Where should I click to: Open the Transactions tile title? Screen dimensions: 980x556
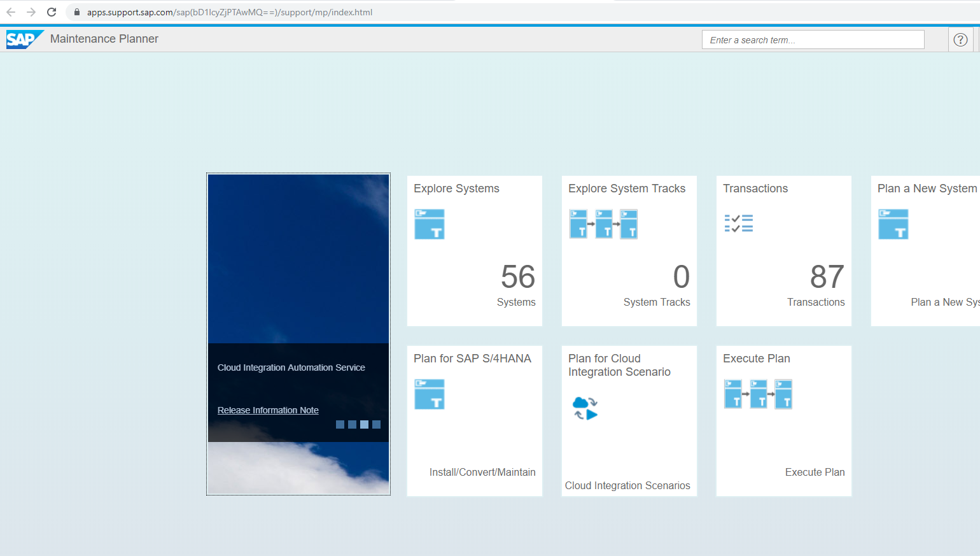(755, 189)
